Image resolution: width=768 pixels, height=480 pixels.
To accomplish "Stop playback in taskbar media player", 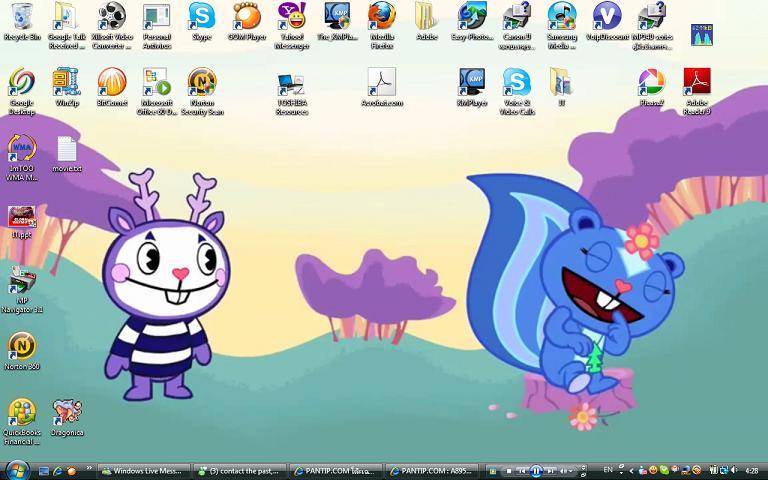I will pyautogui.click(x=509, y=471).
